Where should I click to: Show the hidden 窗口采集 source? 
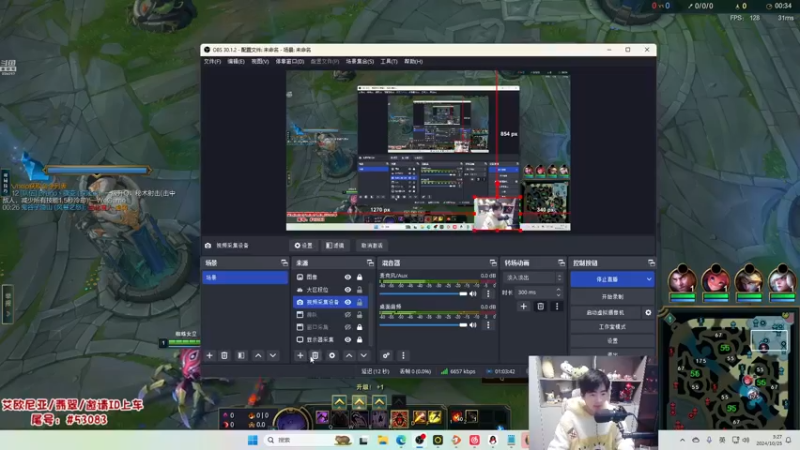pos(347,327)
